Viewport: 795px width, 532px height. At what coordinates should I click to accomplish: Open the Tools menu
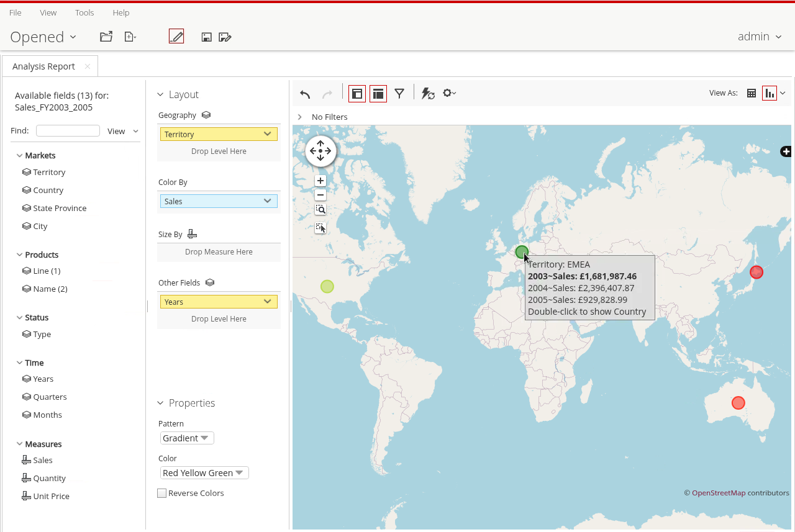point(84,12)
